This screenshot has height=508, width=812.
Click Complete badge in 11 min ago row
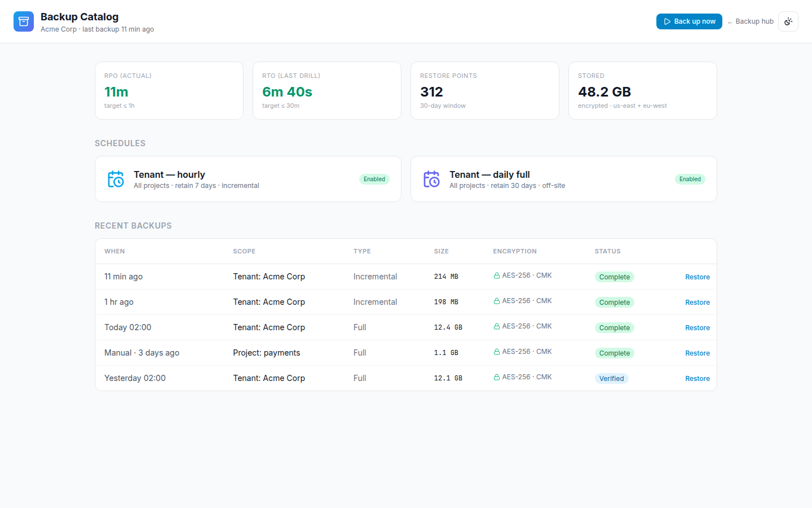615,277
